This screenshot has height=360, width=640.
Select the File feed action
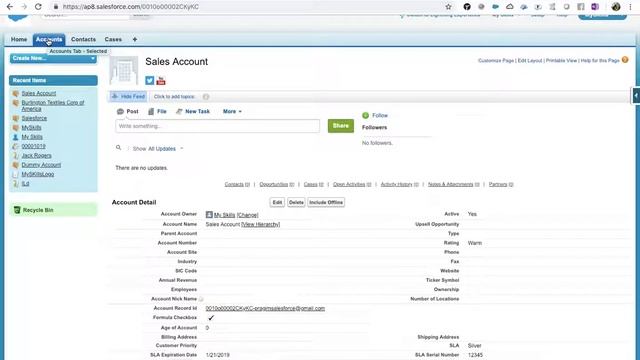pyautogui.click(x=157, y=111)
